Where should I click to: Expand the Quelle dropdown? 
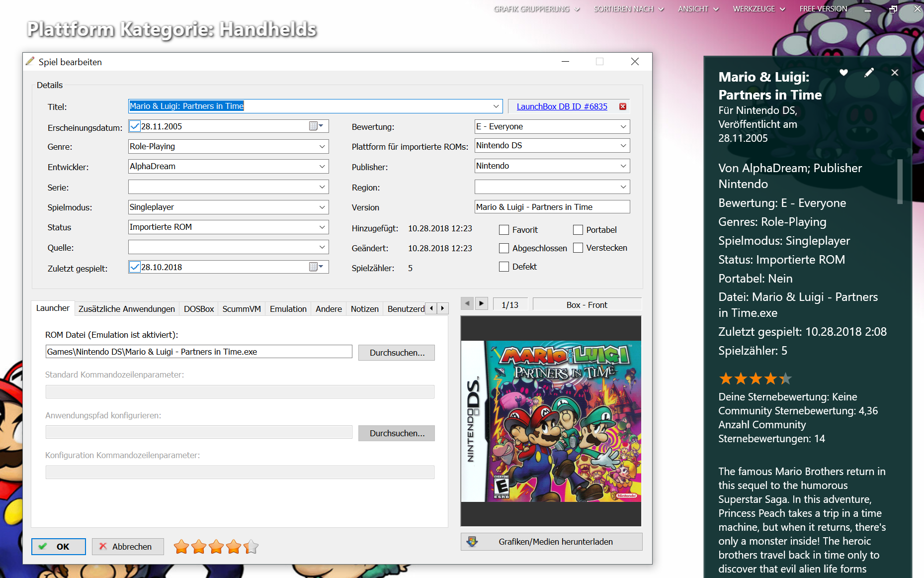pos(322,247)
